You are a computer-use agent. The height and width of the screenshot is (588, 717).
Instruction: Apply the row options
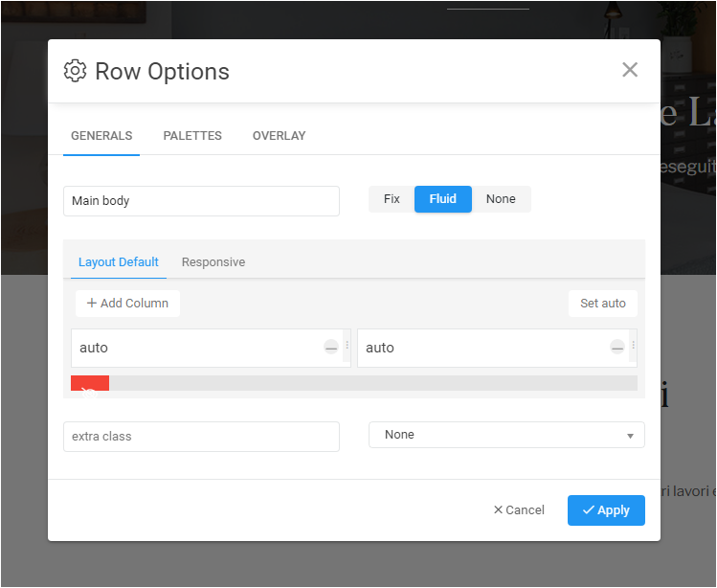(x=606, y=510)
